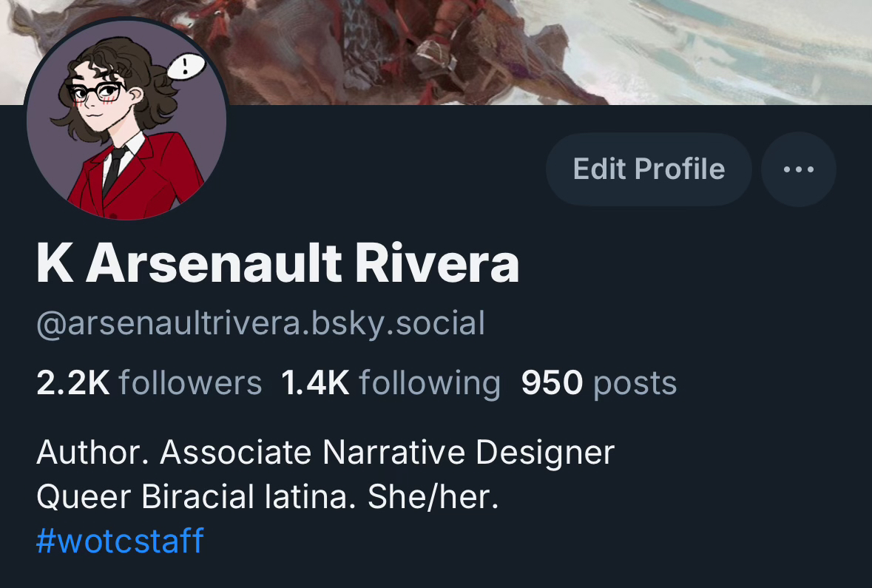Click the character's glasses in the avatar
The height and width of the screenshot is (588, 872).
[x=95, y=92]
